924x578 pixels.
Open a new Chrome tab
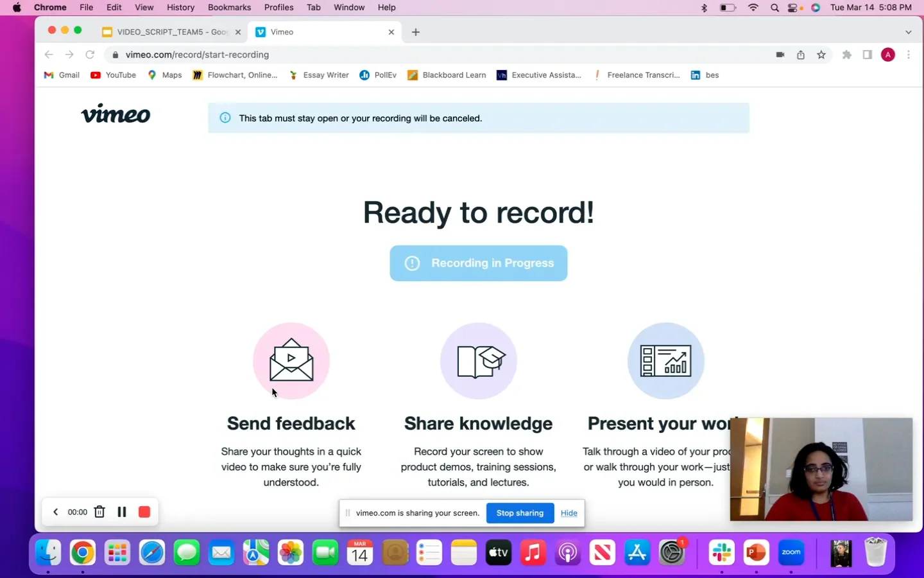point(416,32)
